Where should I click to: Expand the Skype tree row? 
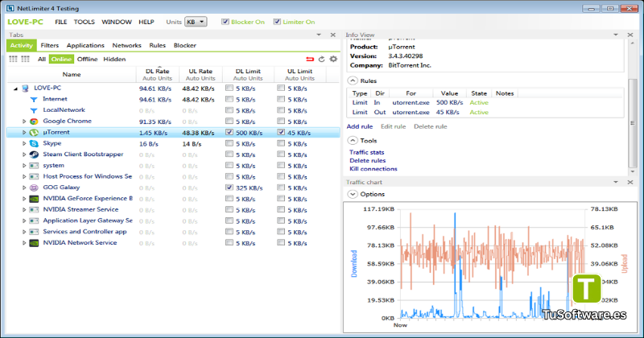24,144
